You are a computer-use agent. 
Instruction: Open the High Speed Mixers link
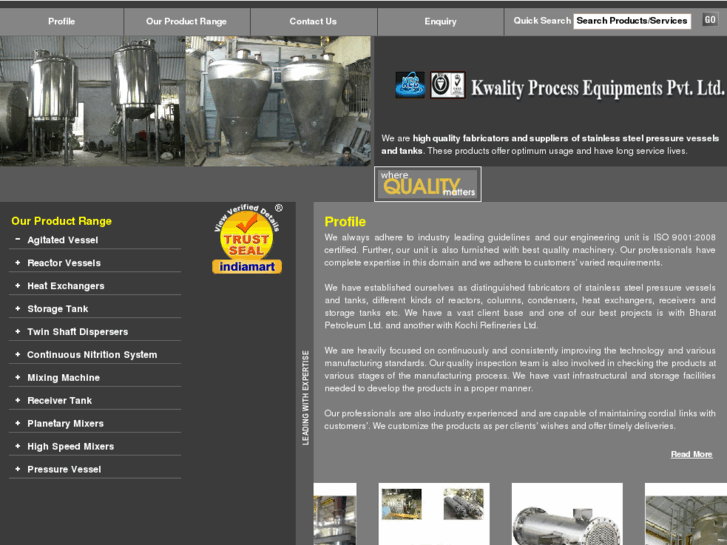pyautogui.click(x=70, y=447)
